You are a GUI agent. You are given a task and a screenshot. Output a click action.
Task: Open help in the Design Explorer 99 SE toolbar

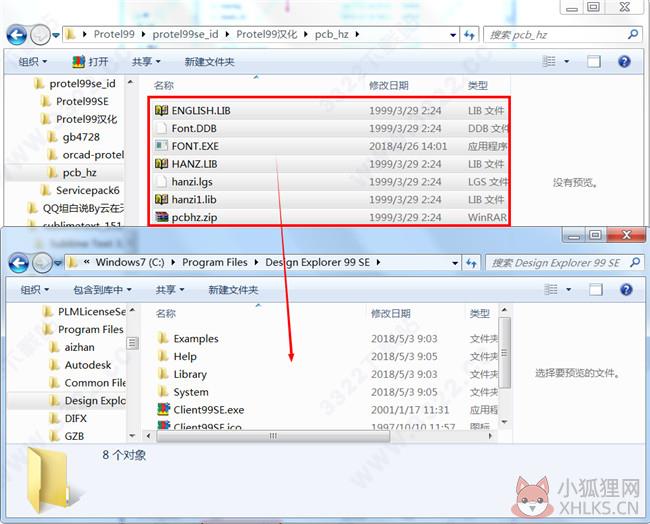[x=626, y=289]
